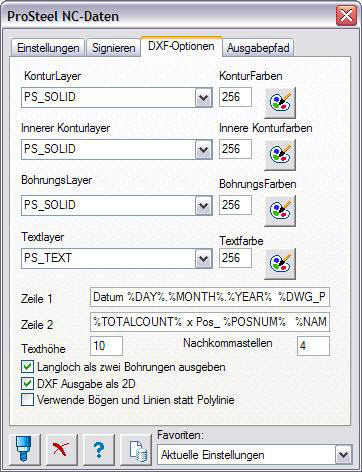This screenshot has width=362, height=472.
Task: Expand the Textlayer PS_TEXT dropdown
Action: point(203,258)
